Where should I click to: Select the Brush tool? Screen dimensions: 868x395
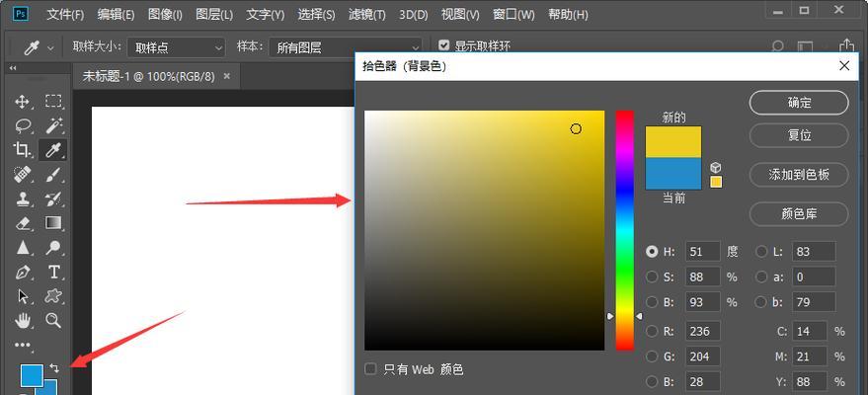[53, 174]
